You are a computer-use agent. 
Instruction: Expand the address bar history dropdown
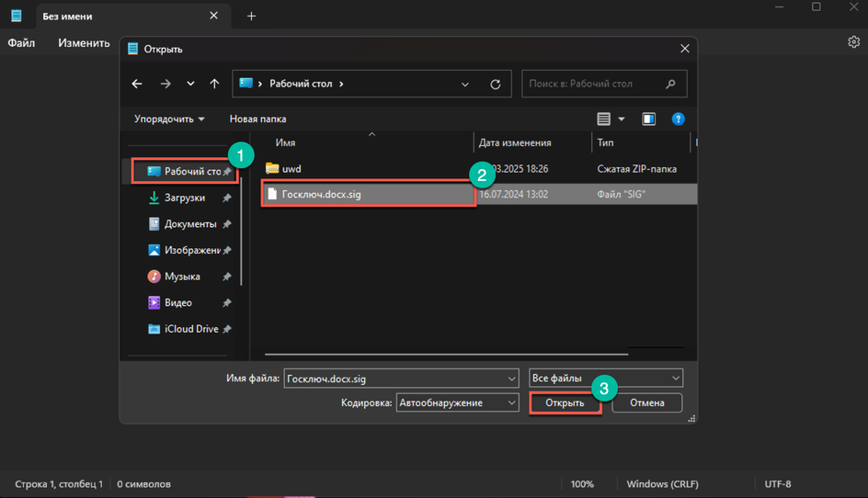click(465, 85)
